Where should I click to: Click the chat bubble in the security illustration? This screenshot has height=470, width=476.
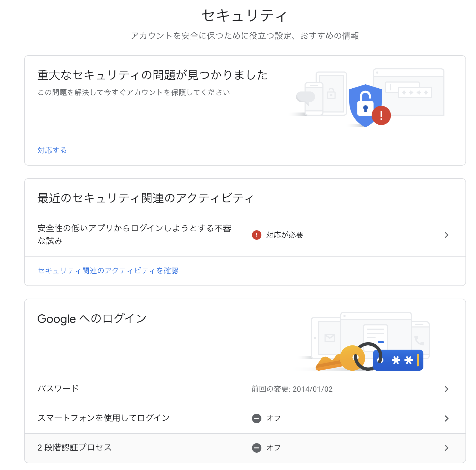pos(306,96)
